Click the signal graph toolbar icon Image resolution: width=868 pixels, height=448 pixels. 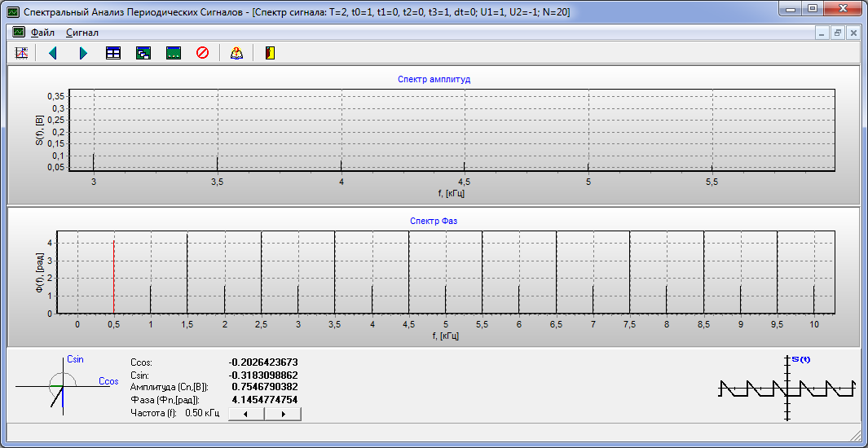coord(22,53)
